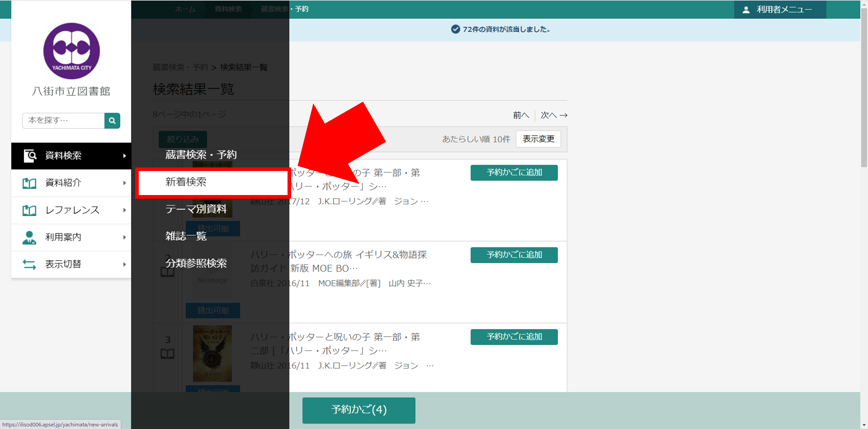Expand the 資料検索 submenu arrow
Image resolution: width=868 pixels, height=429 pixels.
pyautogui.click(x=124, y=156)
